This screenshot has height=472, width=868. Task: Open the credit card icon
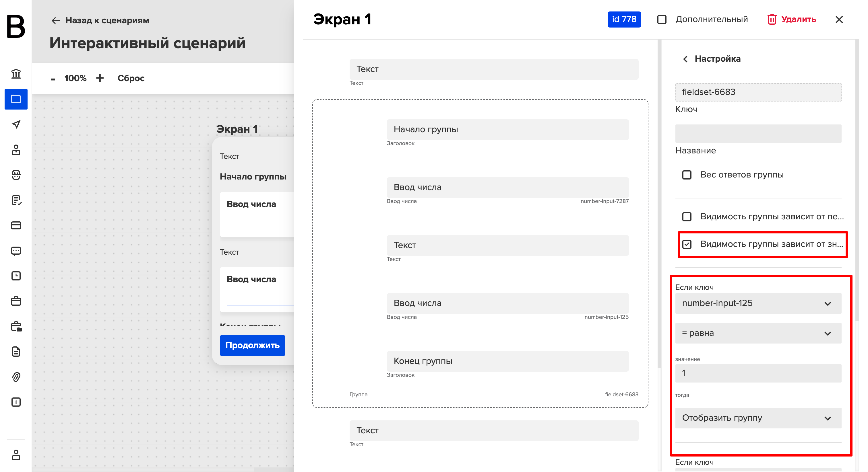(x=16, y=225)
